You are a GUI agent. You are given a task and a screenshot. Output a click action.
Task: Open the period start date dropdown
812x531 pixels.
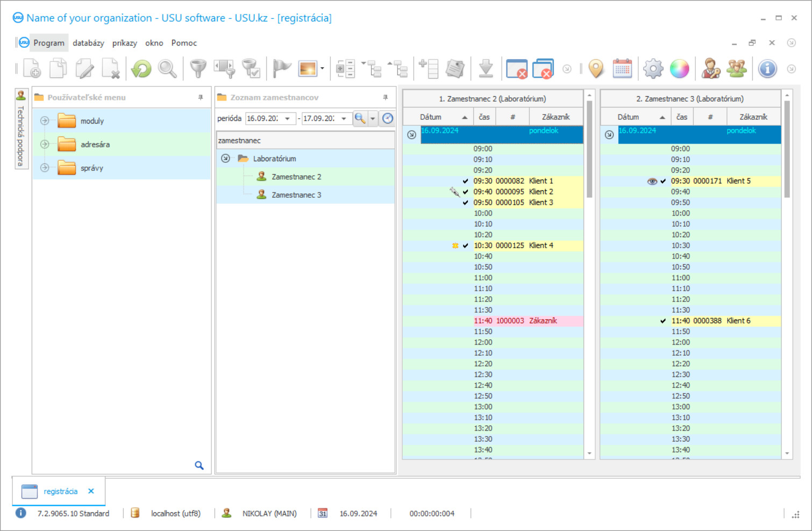pyautogui.click(x=288, y=119)
